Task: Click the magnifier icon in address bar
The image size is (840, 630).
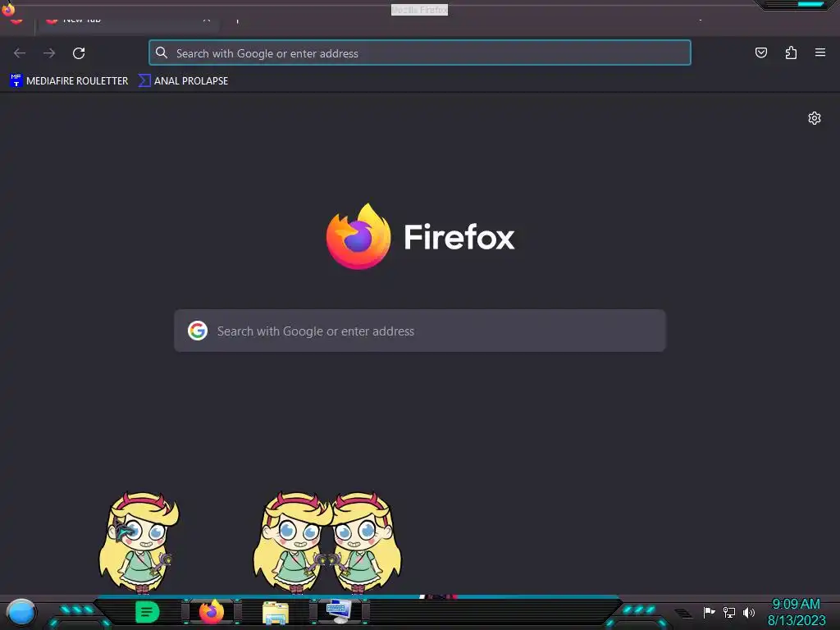Action: click(x=162, y=52)
